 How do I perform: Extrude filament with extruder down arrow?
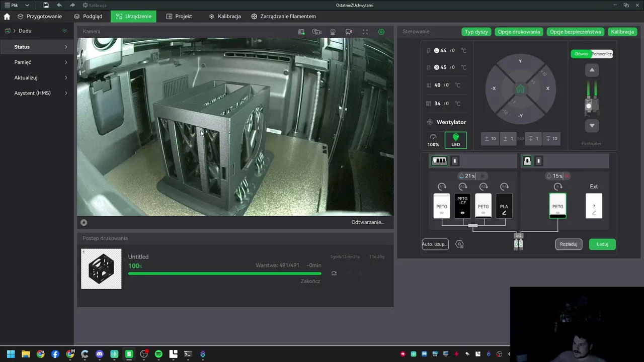pos(592,126)
